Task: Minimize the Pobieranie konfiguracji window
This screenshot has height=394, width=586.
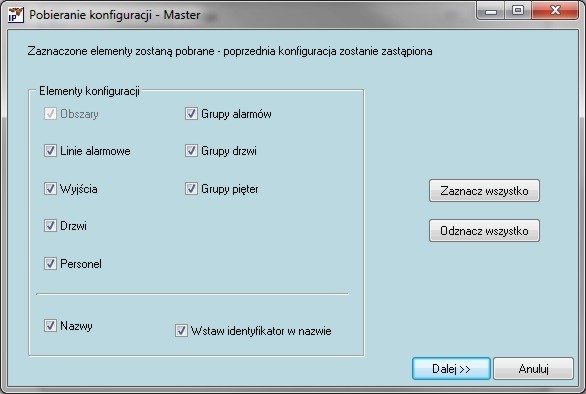Action: [491, 10]
